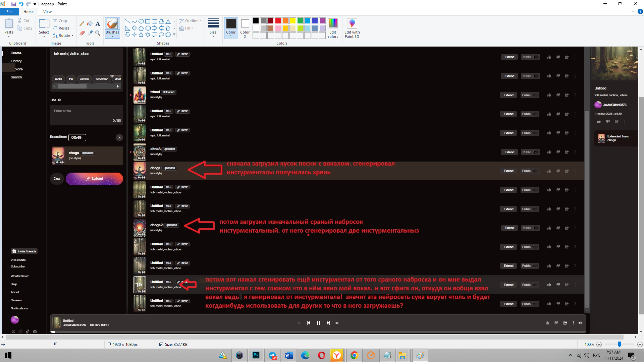Open the shape Outline dropdown
This screenshot has height=362, width=644.
(x=190, y=21)
